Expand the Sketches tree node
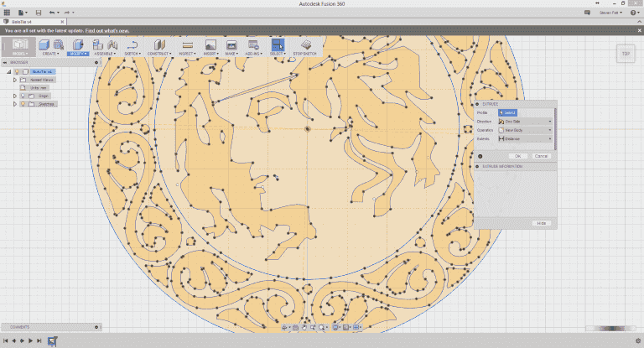Image resolution: width=644 pixels, height=348 pixels. [x=15, y=104]
